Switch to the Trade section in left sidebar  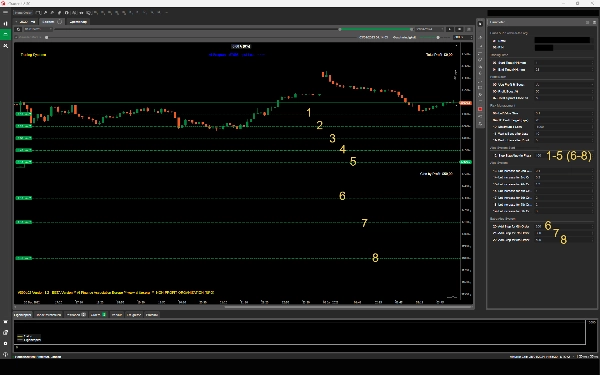pos(5,24)
